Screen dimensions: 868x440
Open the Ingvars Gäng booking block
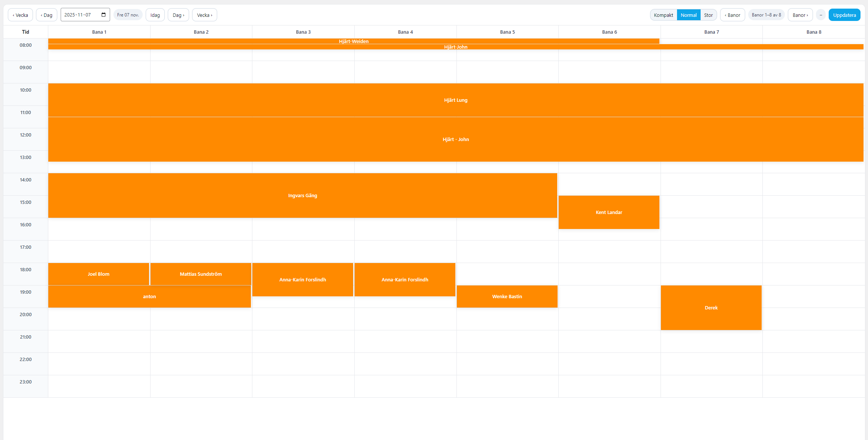(302, 195)
